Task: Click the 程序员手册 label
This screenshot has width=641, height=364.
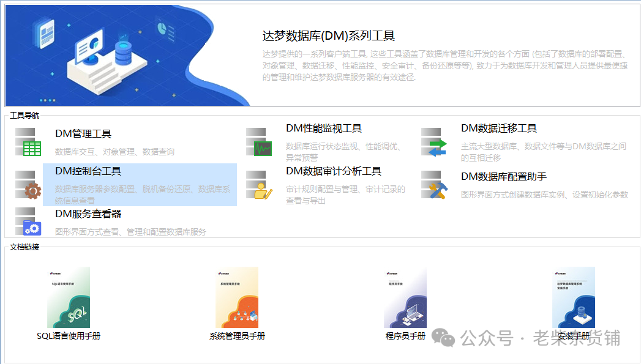Action: pos(405,336)
